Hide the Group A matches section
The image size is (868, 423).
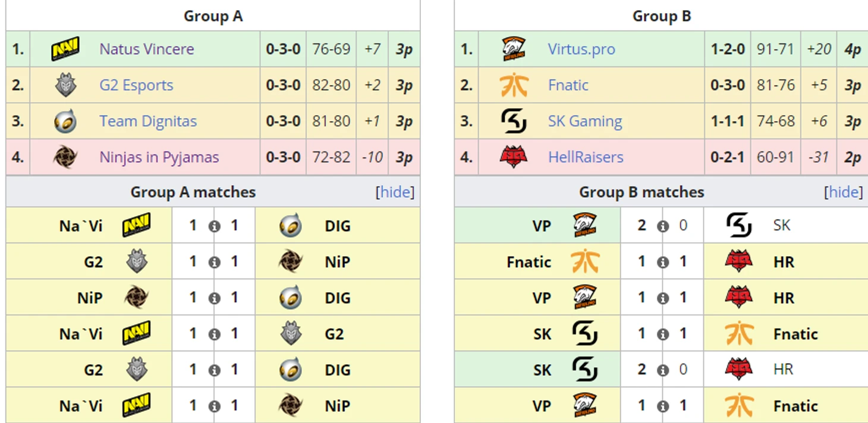[x=395, y=192]
